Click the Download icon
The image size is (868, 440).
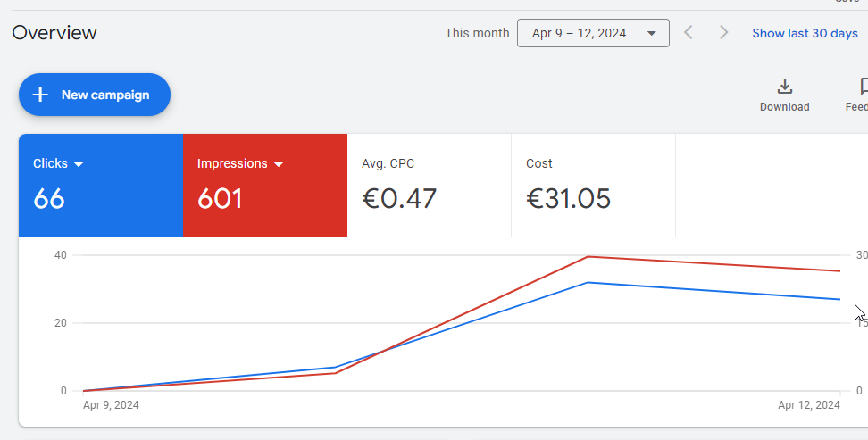[784, 87]
